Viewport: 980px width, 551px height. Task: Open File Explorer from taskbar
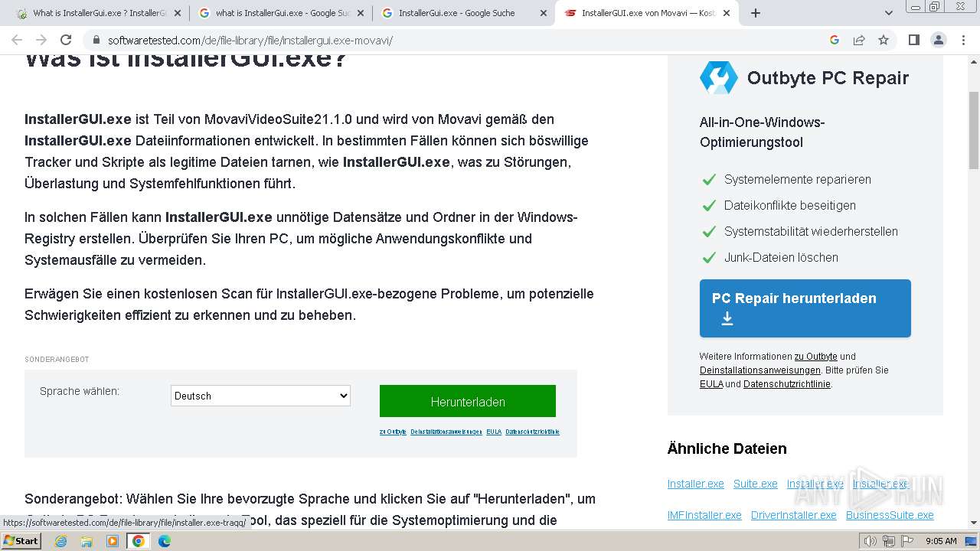pyautogui.click(x=87, y=541)
